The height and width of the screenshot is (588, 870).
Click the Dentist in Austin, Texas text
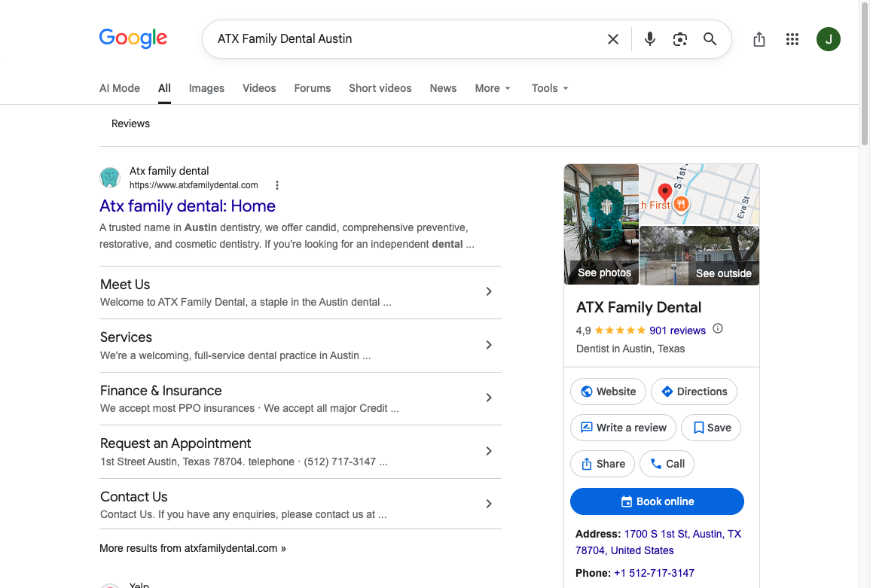630,349
